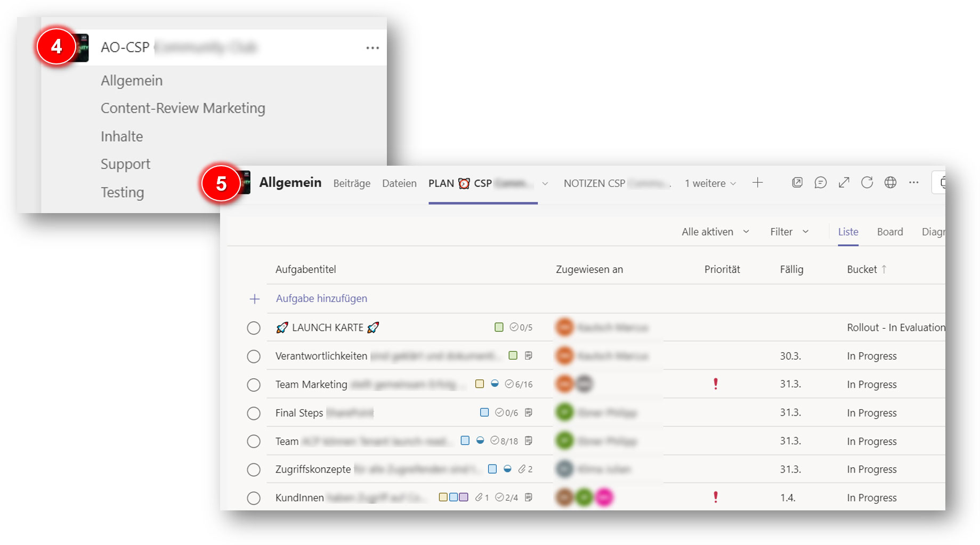Screen dimensions: 980x545
Task: Click the 6/16 checklist indicator on Team Marketing
Action: tap(519, 384)
